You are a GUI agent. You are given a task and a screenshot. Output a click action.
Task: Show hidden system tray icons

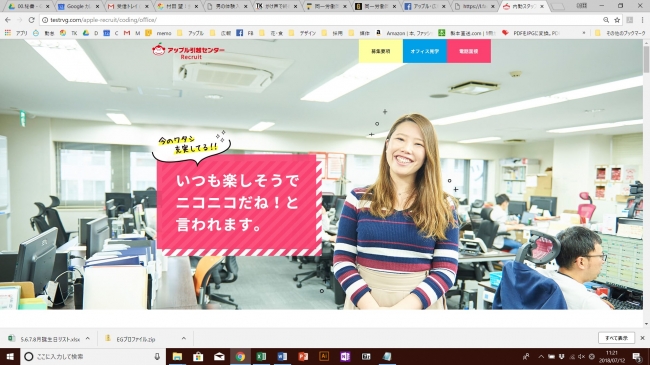[541, 356]
